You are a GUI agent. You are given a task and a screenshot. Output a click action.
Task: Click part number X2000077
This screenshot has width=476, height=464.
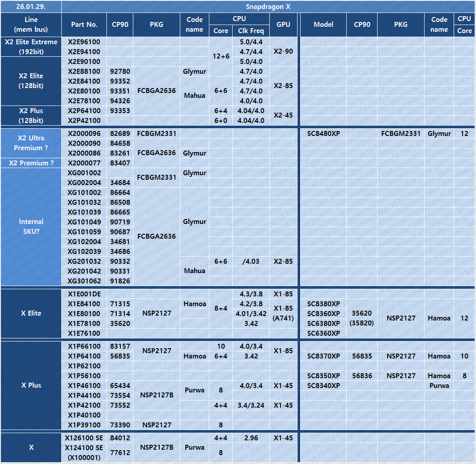(x=84, y=163)
